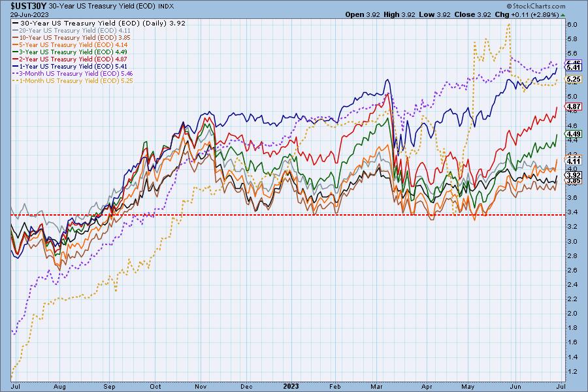Click the Jun label on the time axis
588x392 pixels.
(x=515, y=386)
